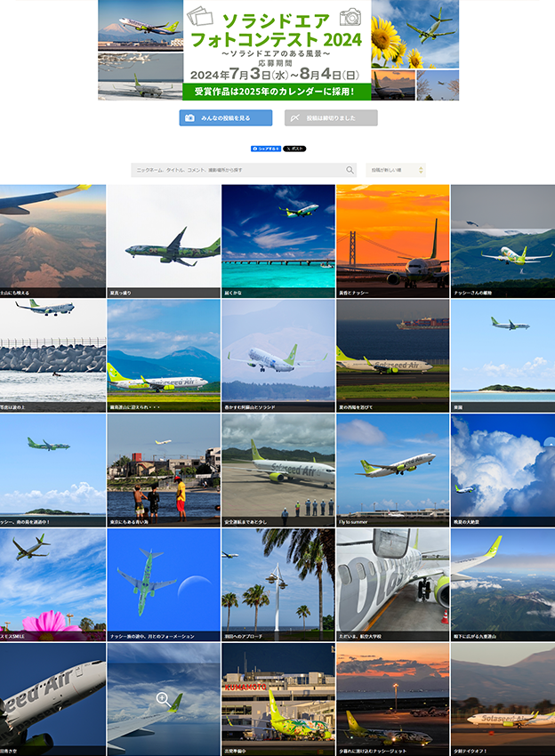Open the Kumamoto terminal building photo
The image size is (555, 756).
(278, 699)
